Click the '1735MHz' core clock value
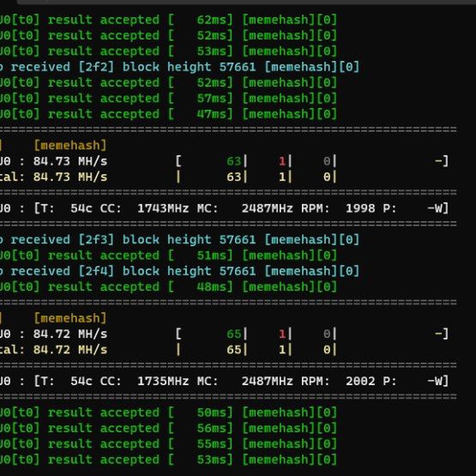 [x=163, y=382]
